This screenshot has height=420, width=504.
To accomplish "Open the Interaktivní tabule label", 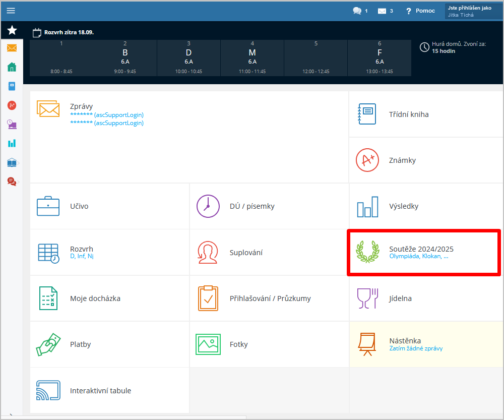I will pos(101,391).
